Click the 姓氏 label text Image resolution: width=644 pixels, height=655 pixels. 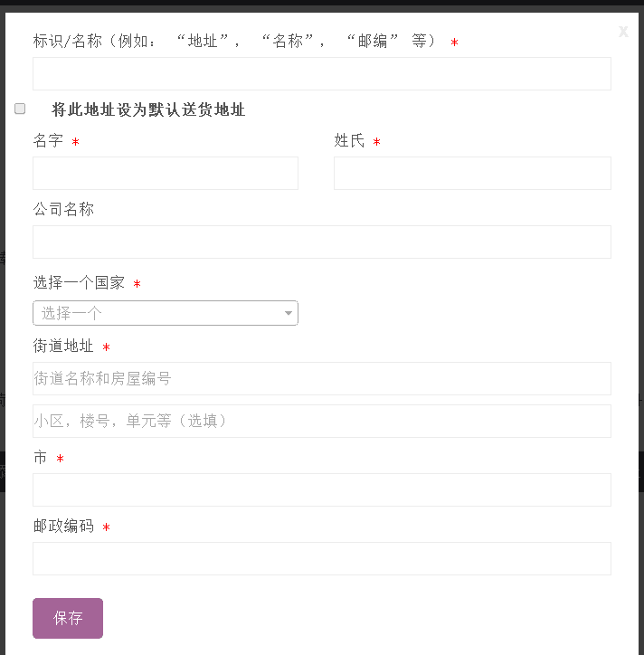[349, 140]
